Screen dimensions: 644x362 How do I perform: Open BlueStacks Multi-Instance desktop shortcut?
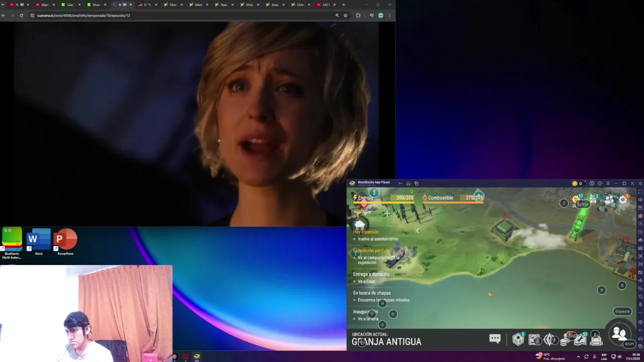point(12,242)
